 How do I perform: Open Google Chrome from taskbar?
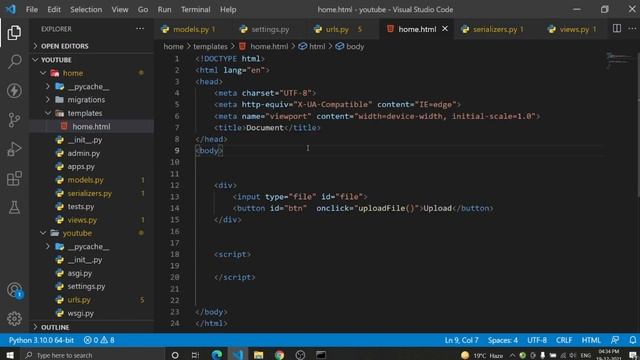pyautogui.click(x=279, y=355)
